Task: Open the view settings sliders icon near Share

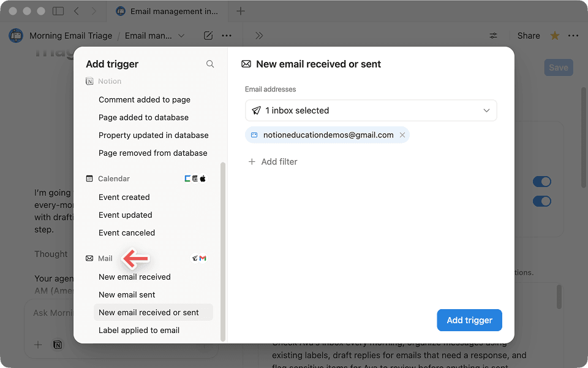Action: 493,35
